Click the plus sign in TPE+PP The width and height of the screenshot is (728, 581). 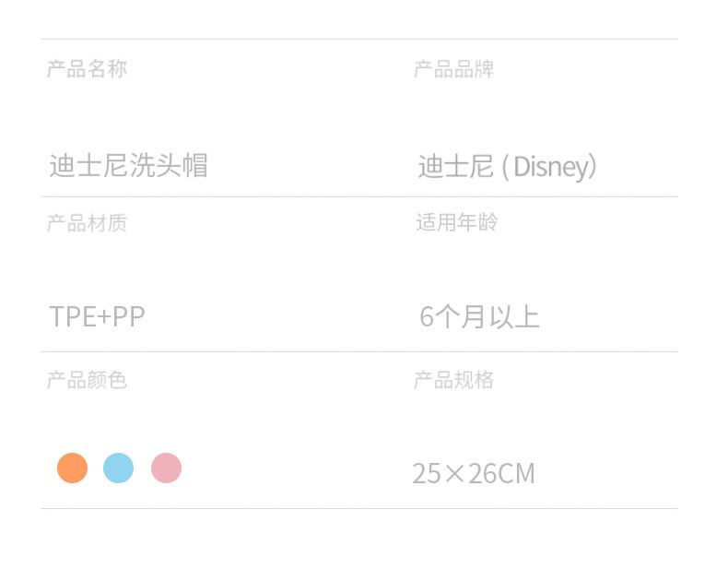point(104,317)
